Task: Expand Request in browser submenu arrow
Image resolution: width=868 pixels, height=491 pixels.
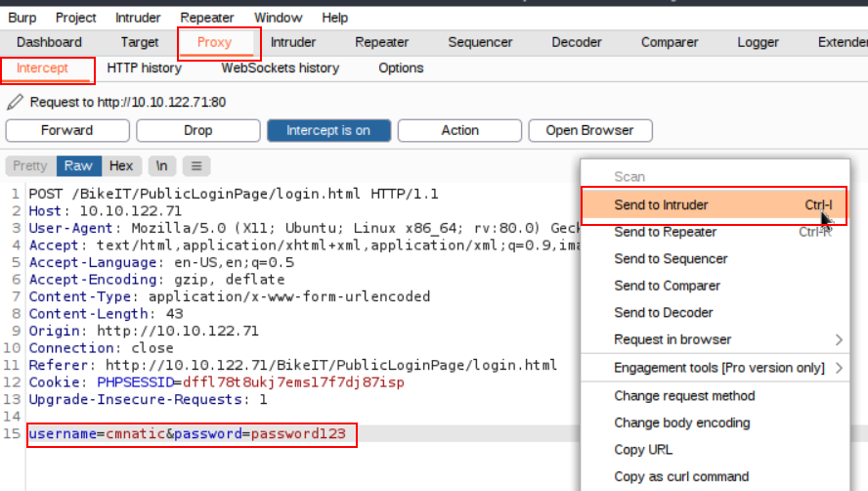Action: [x=840, y=339]
